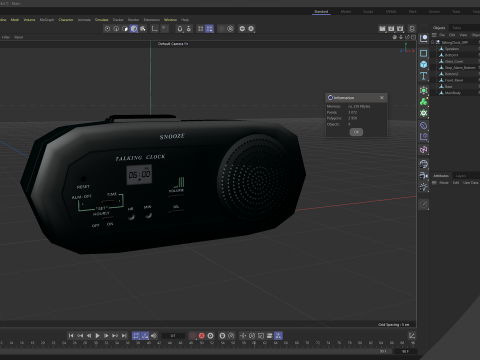
Task: Step to next frame
Action: [x=106, y=336]
